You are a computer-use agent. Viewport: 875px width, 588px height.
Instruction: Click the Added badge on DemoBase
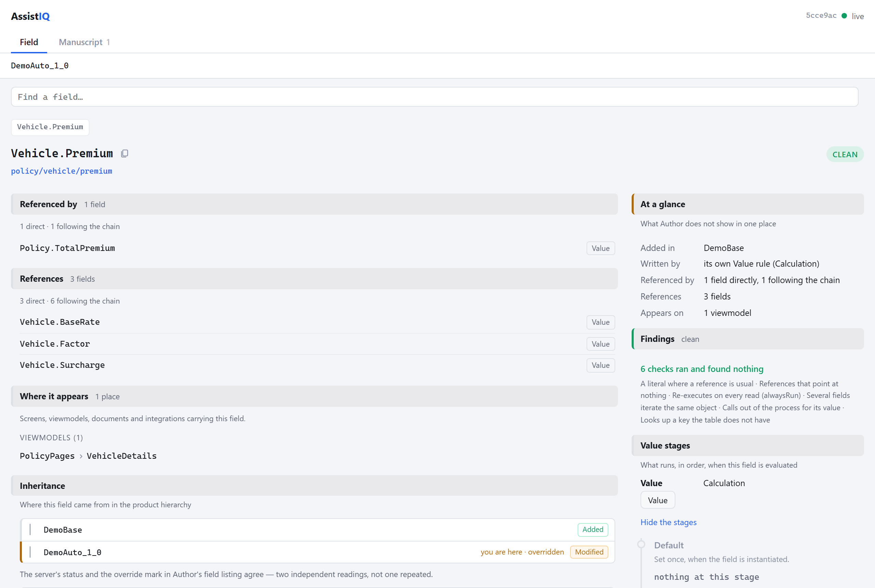click(593, 530)
